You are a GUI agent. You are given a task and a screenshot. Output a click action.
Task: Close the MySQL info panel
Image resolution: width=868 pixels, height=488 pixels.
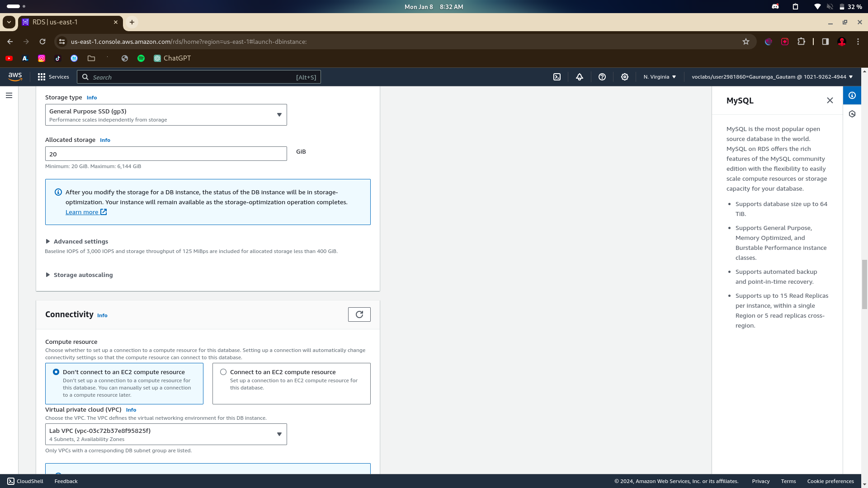[830, 100]
